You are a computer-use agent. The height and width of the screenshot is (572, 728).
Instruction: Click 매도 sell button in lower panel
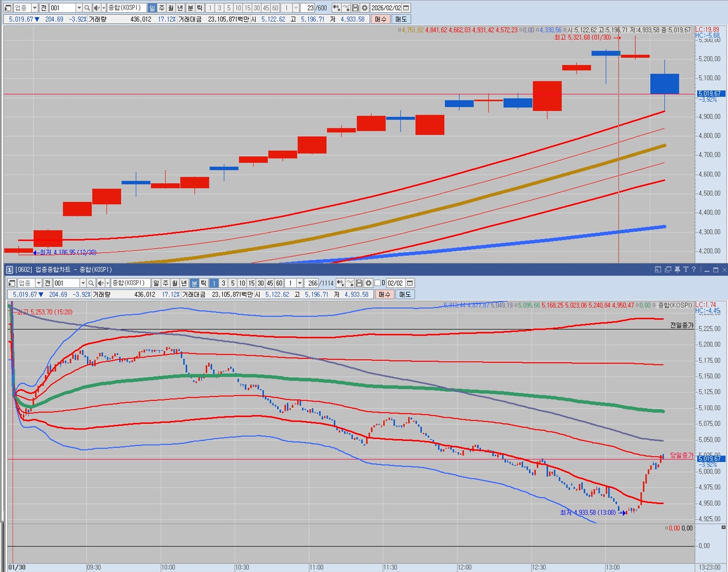tap(405, 295)
